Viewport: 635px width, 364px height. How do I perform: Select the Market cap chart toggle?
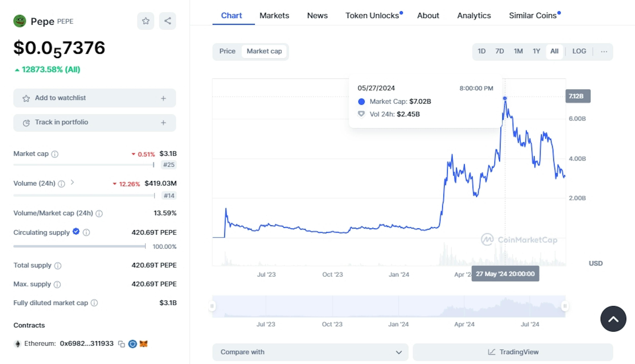pos(264,51)
